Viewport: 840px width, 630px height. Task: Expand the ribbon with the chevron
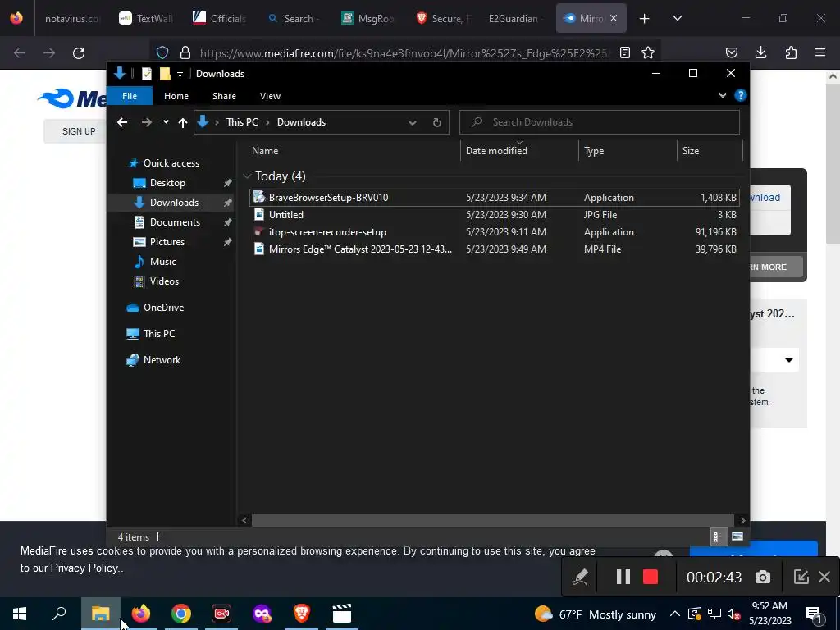722,95
